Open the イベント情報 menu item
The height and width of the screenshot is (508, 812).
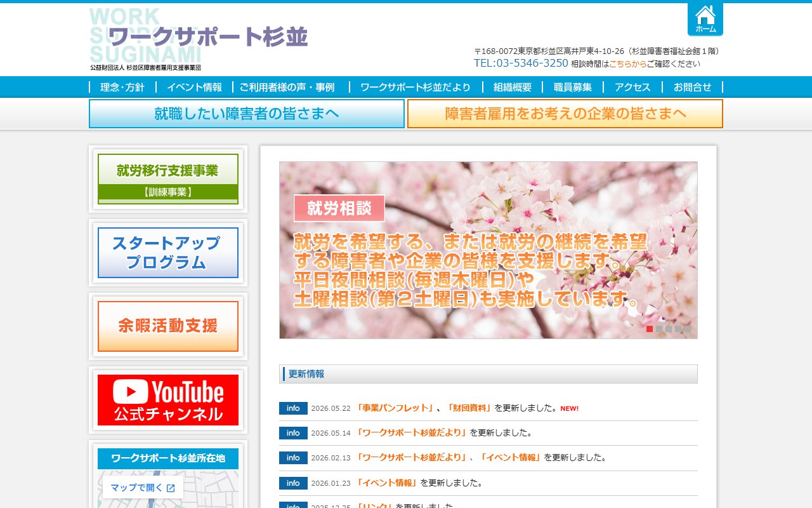pos(194,87)
